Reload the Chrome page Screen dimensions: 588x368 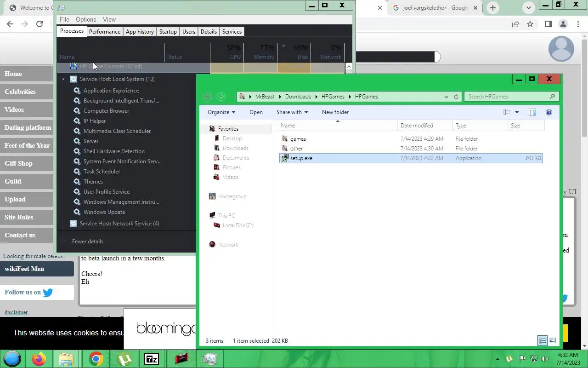coord(40,24)
